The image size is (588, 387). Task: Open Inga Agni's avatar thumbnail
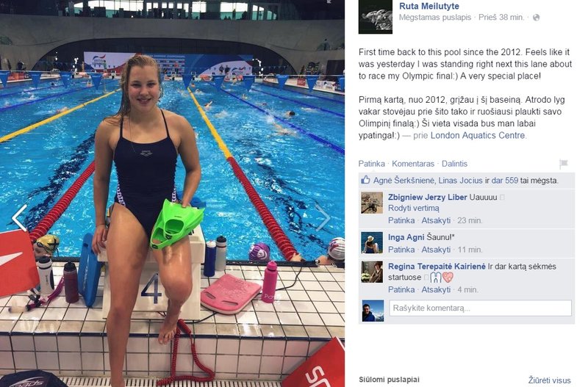click(372, 243)
